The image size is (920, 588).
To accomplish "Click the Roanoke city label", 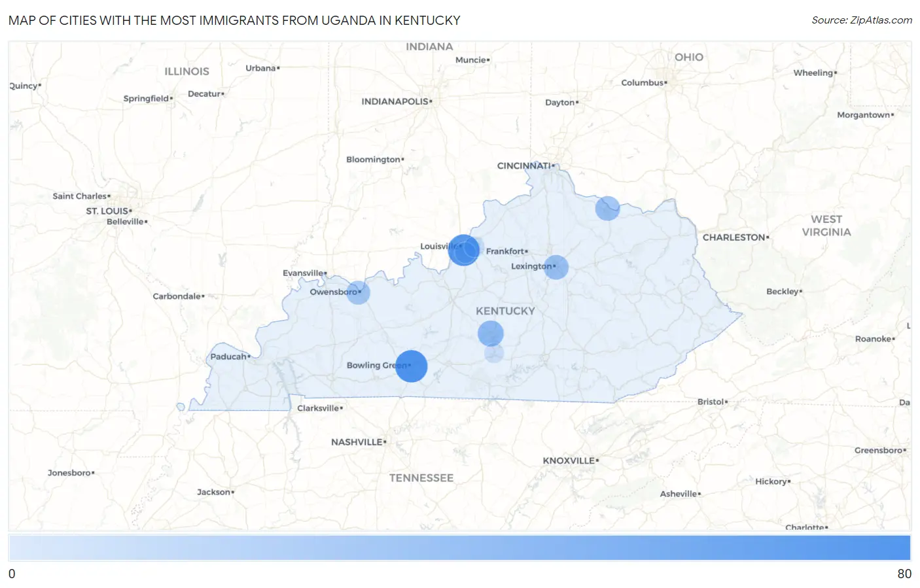I will coord(873,339).
